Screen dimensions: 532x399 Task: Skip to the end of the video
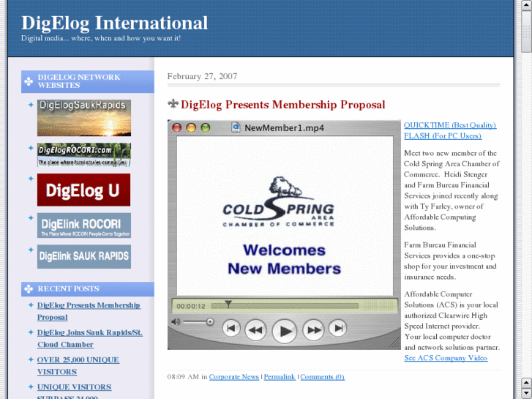click(x=338, y=329)
